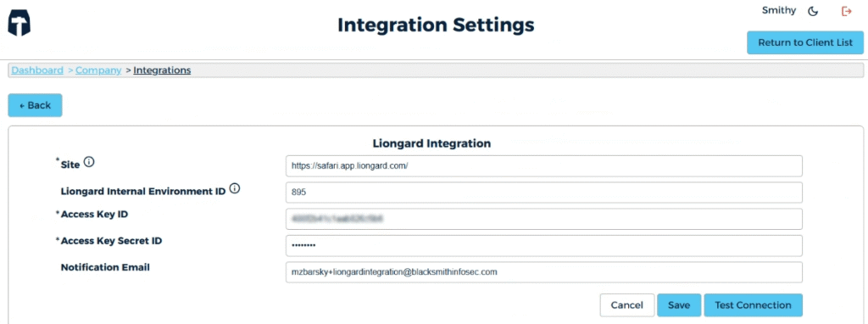Go back using the Back button
868x324 pixels.
coord(35,105)
